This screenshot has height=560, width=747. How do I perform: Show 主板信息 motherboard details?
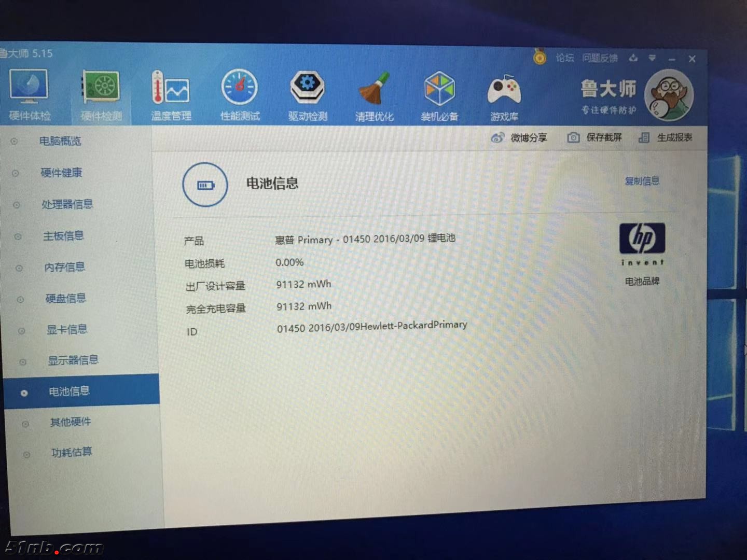[x=63, y=236]
